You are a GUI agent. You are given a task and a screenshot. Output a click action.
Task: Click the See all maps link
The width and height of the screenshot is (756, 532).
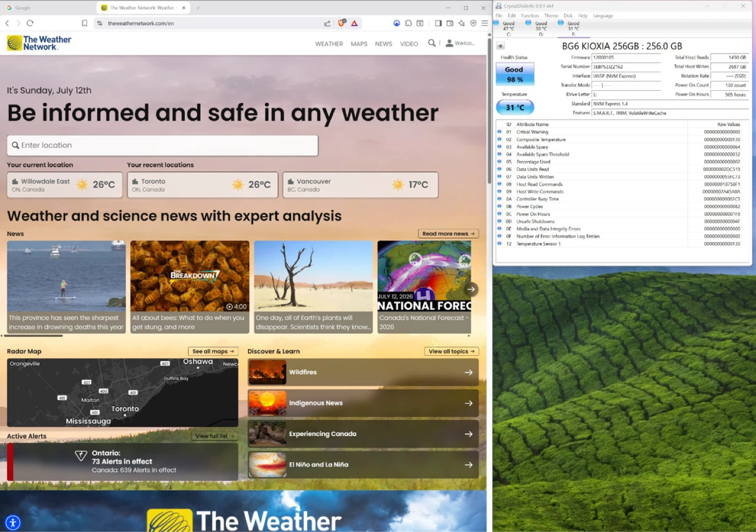(213, 352)
